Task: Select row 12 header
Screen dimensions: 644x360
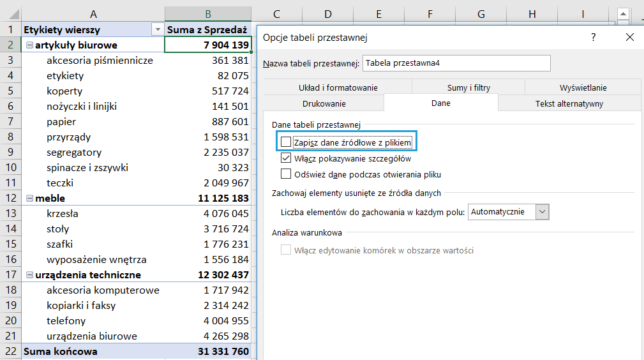Action: 10,199
